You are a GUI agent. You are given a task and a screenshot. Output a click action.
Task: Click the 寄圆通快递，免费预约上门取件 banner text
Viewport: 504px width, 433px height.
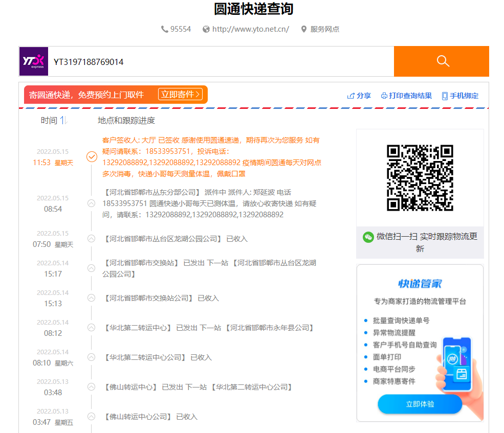(86, 95)
